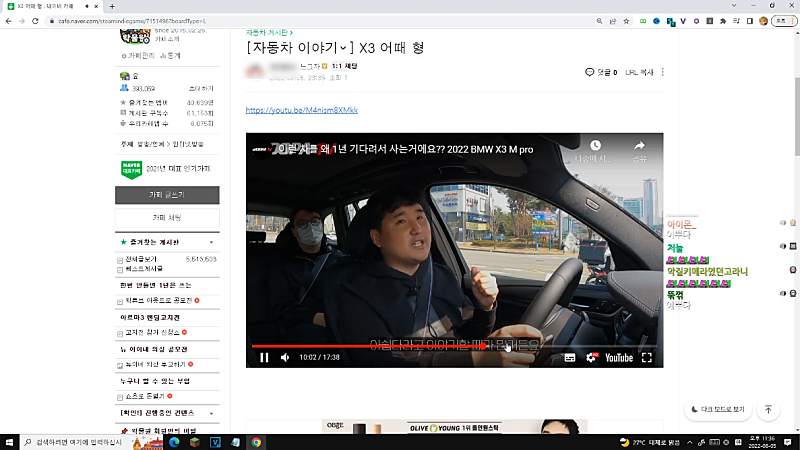
Task: Click the Olive Young banner ad
Action: 454,428
